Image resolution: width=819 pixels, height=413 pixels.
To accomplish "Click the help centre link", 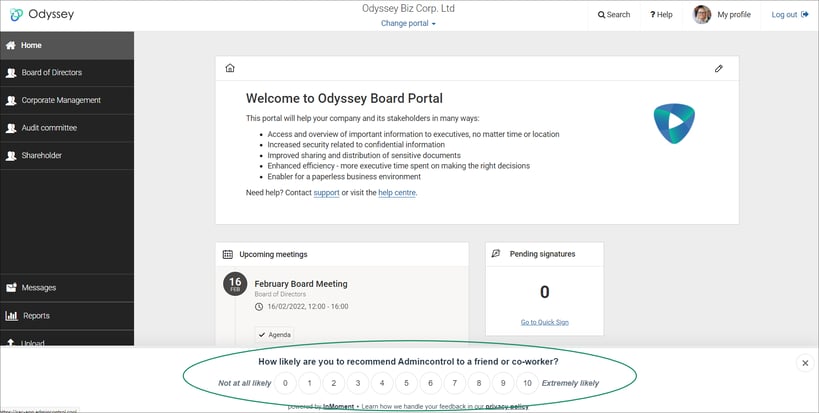I will pos(397,193).
